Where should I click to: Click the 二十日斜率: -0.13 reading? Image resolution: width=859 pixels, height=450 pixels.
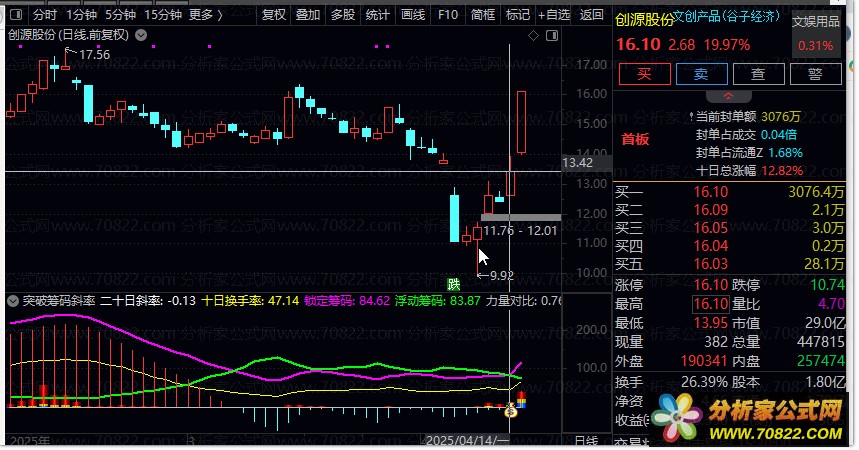[x=148, y=301]
